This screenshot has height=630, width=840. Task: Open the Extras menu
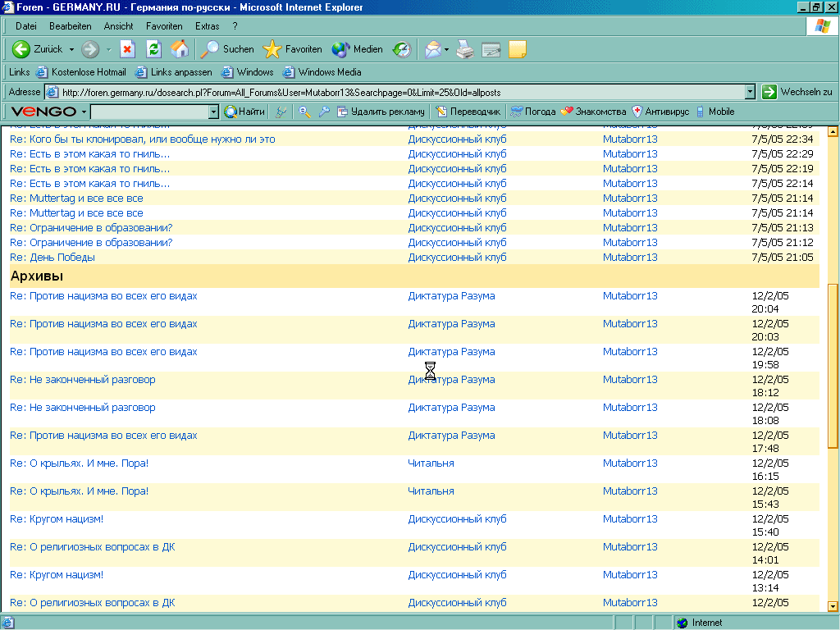pyautogui.click(x=208, y=26)
